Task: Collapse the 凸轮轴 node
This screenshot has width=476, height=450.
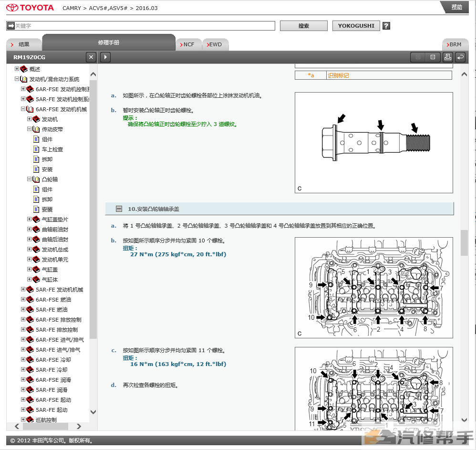Action: point(30,179)
